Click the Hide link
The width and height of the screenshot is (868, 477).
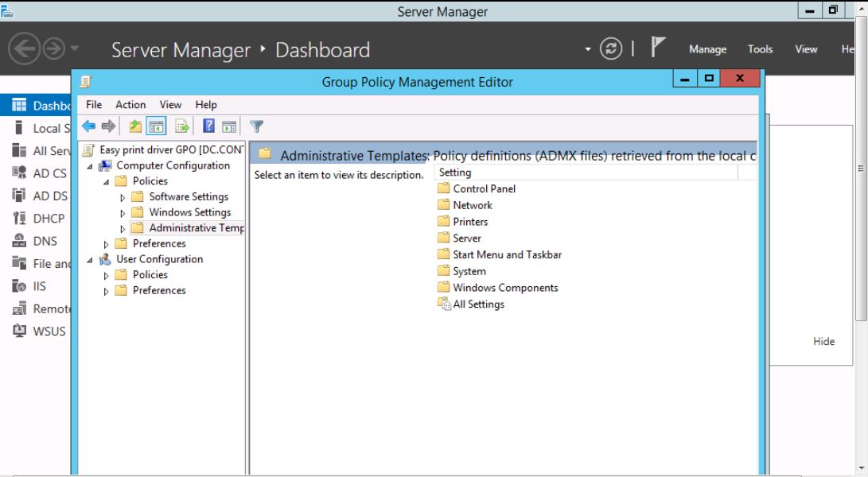(823, 341)
